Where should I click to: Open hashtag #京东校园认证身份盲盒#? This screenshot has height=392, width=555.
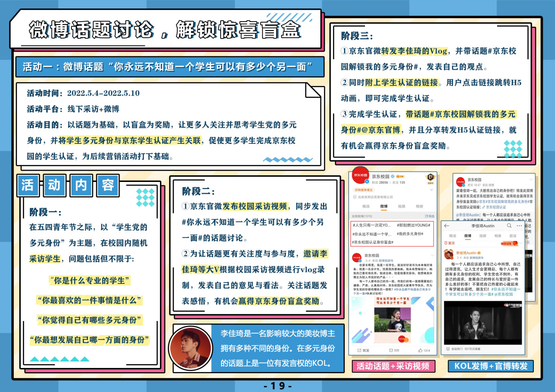coord(373,243)
